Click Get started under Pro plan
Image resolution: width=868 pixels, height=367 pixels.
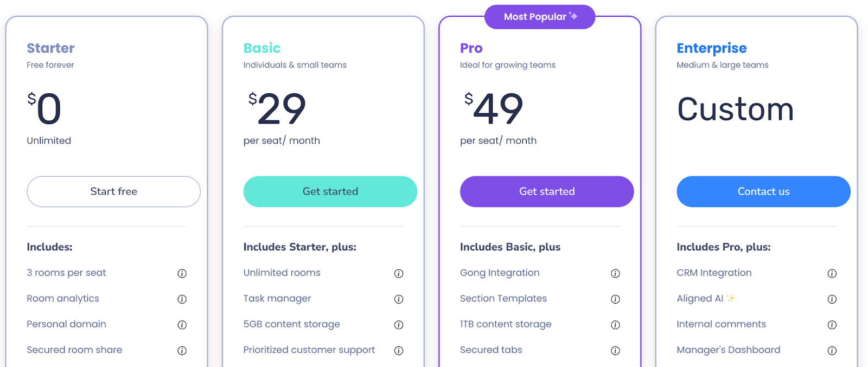coord(547,191)
